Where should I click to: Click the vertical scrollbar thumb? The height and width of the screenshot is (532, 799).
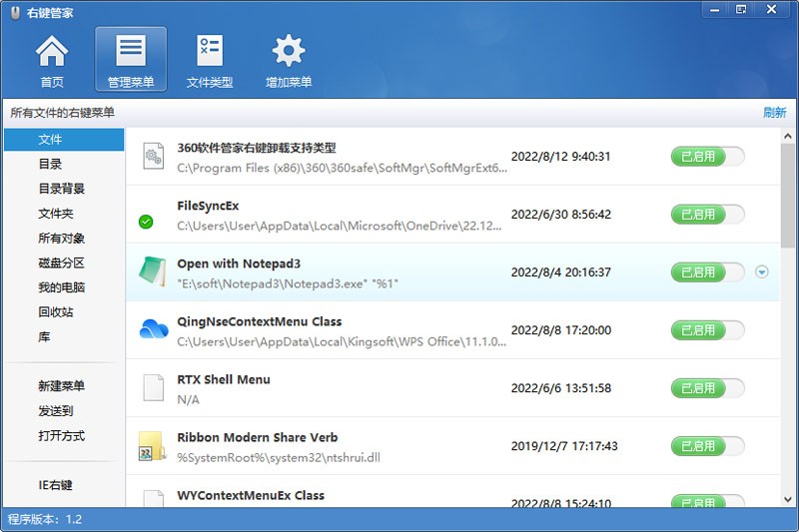pyautogui.click(x=787, y=196)
